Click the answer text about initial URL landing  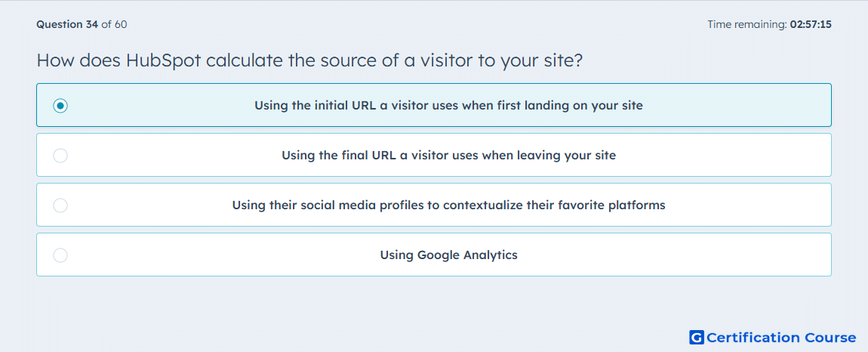click(448, 105)
